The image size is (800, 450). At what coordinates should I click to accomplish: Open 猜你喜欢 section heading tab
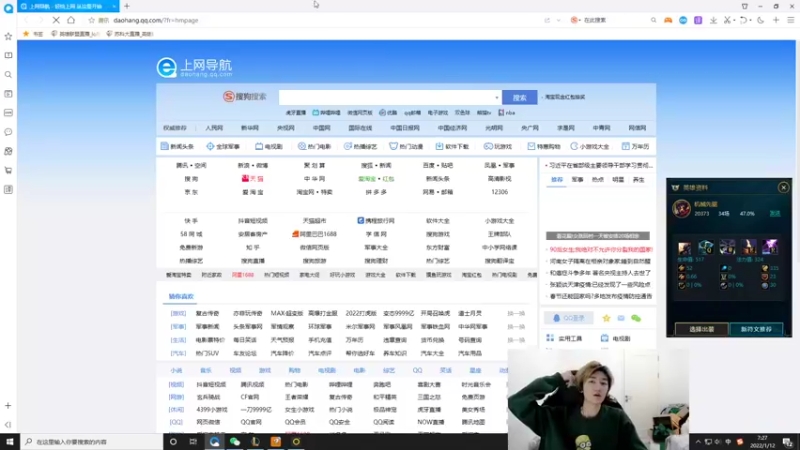181,296
